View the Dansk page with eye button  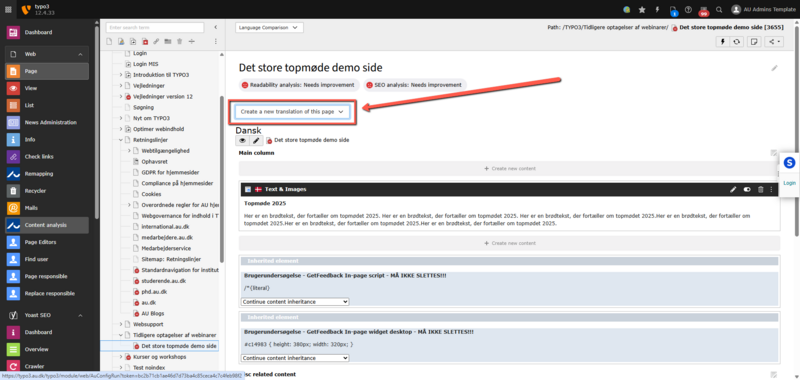(242, 140)
